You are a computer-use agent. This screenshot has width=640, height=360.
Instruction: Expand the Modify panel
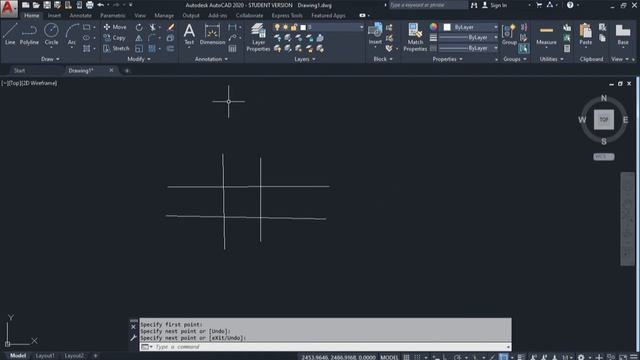click(139, 59)
